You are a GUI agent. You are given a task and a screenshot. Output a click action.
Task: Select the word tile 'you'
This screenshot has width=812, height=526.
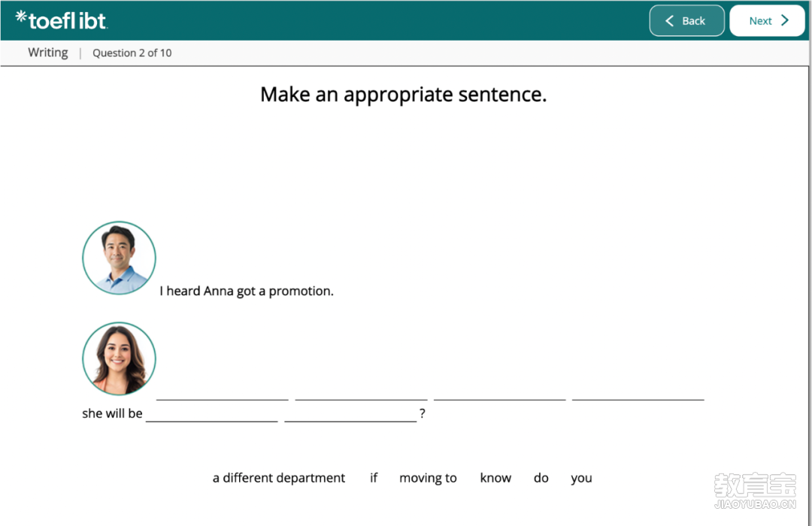pos(581,478)
